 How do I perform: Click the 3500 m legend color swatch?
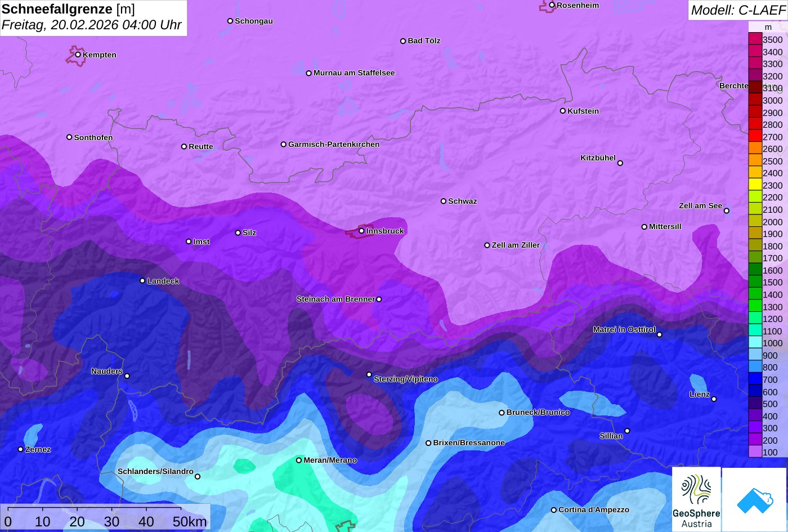[x=755, y=39]
